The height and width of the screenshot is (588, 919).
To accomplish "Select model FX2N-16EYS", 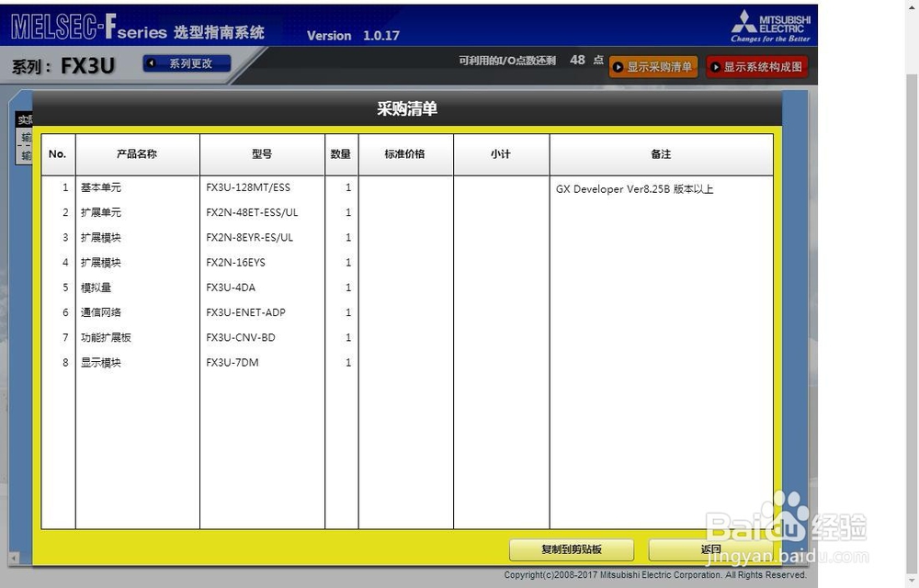I will pos(235,263).
